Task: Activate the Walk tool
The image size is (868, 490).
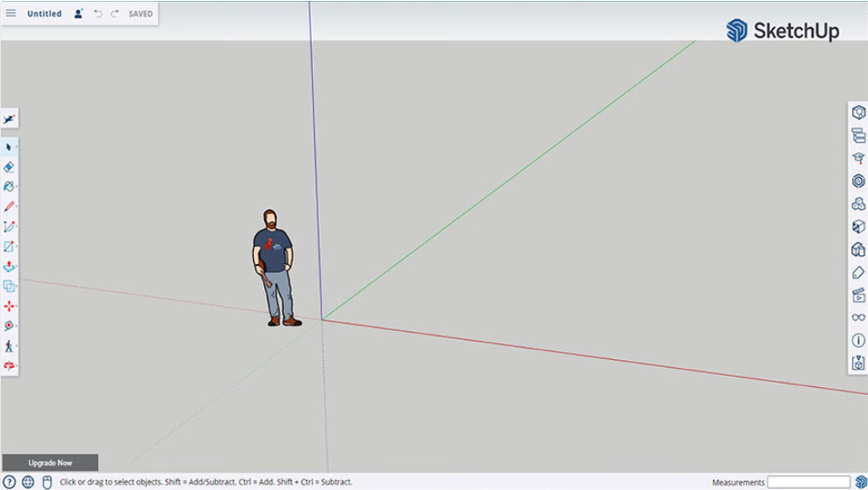Action: pyautogui.click(x=7, y=346)
